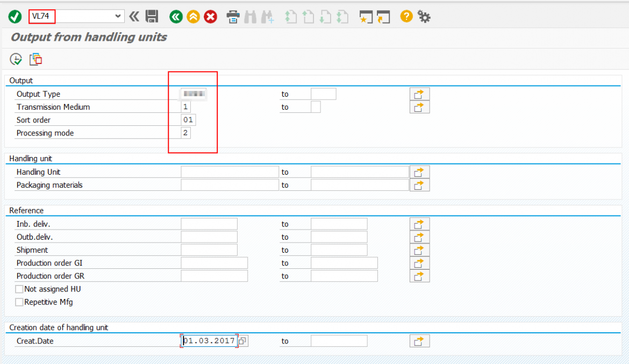The image size is (629, 364).
Task: Click the yellow Exit up-arrow icon
Action: pyautogui.click(x=193, y=17)
